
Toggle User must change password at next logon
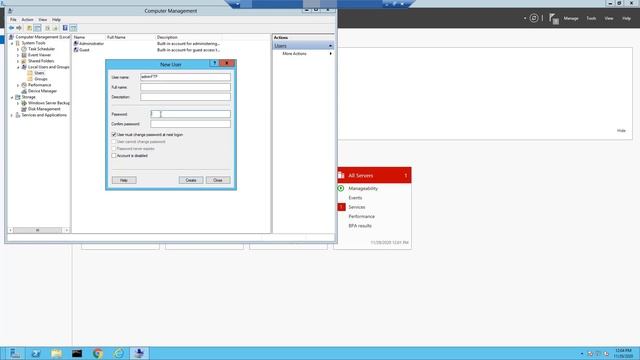coord(114,135)
